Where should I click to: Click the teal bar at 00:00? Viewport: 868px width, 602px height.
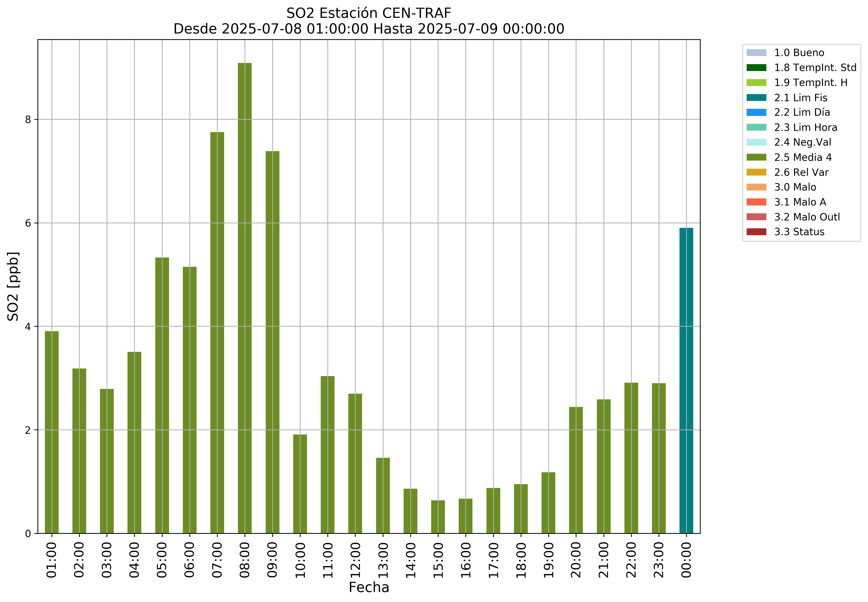pyautogui.click(x=686, y=380)
